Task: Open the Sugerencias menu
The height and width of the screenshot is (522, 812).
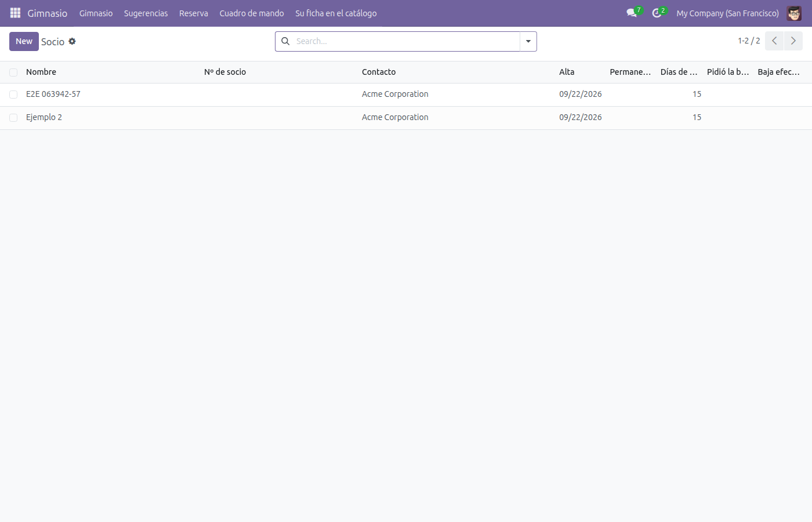Action: tap(146, 13)
